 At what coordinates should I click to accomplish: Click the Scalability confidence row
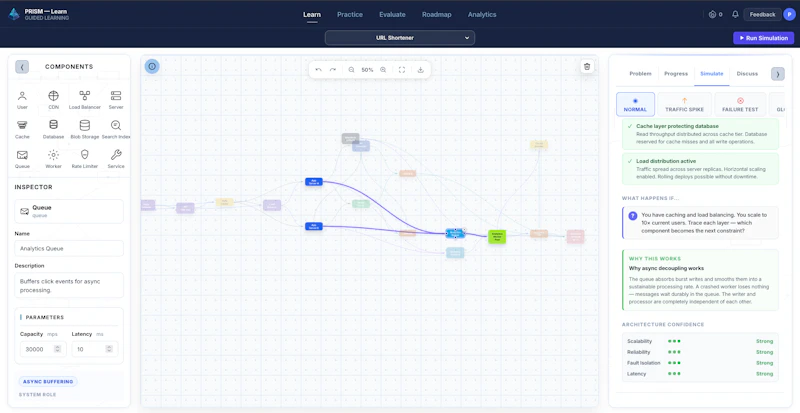click(700, 341)
